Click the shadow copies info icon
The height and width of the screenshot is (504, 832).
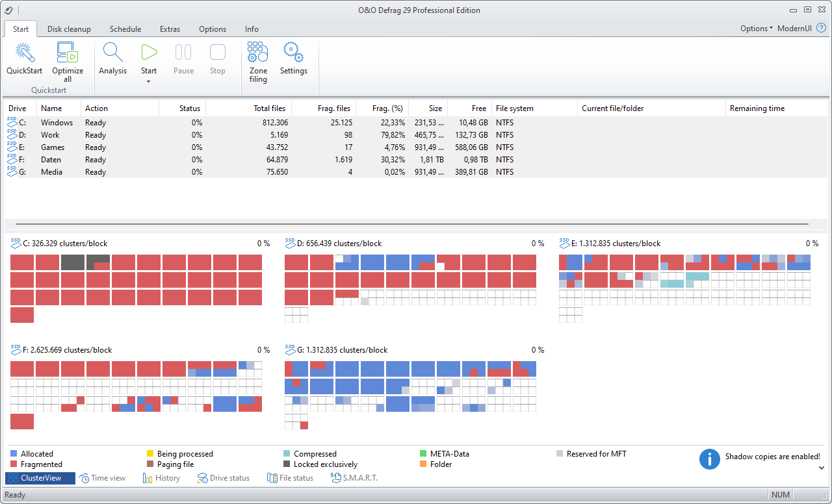710,459
